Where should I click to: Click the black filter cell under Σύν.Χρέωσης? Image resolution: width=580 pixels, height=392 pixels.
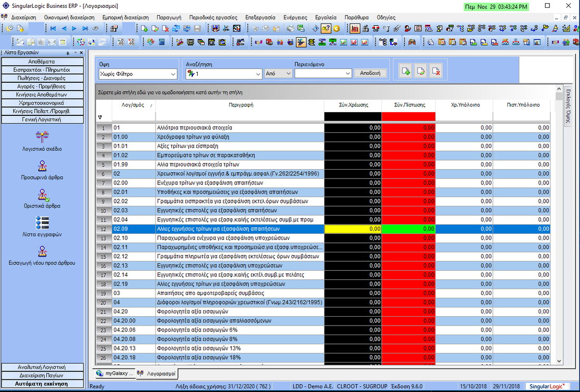click(x=353, y=116)
